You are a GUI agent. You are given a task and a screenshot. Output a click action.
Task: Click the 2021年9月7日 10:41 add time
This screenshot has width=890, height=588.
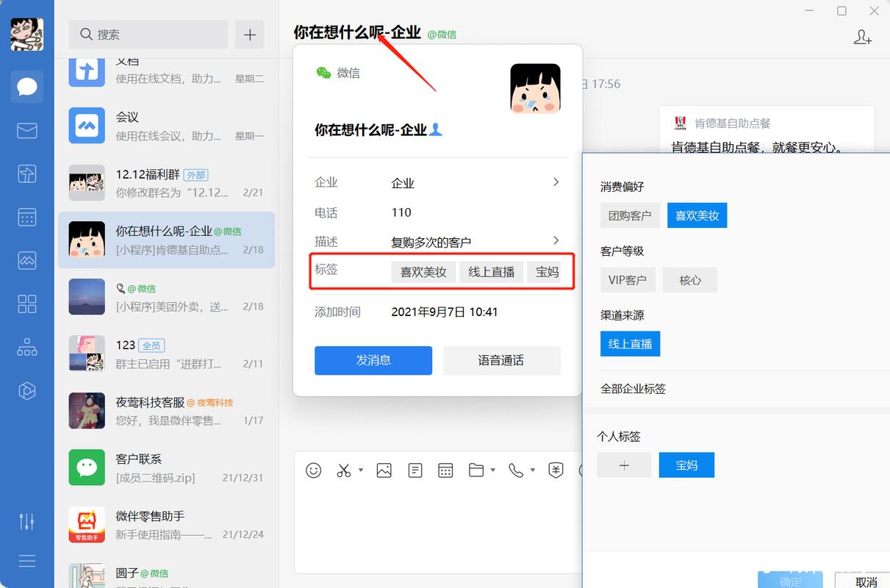445,312
